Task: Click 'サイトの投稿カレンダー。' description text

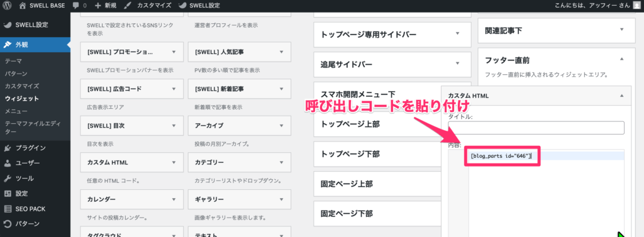Action: (x=118, y=218)
